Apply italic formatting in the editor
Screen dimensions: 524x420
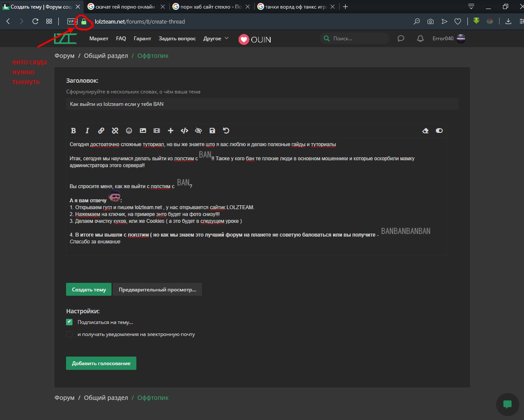point(87,131)
